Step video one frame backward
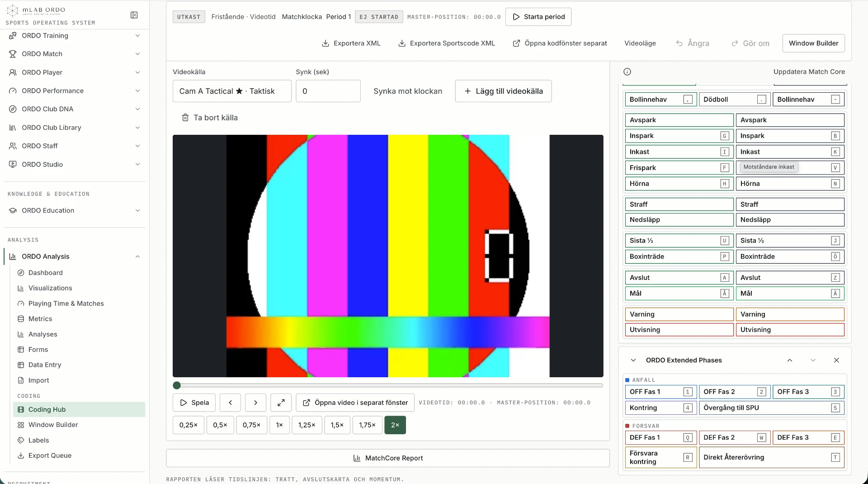Image resolution: width=868 pixels, height=484 pixels. [231, 403]
